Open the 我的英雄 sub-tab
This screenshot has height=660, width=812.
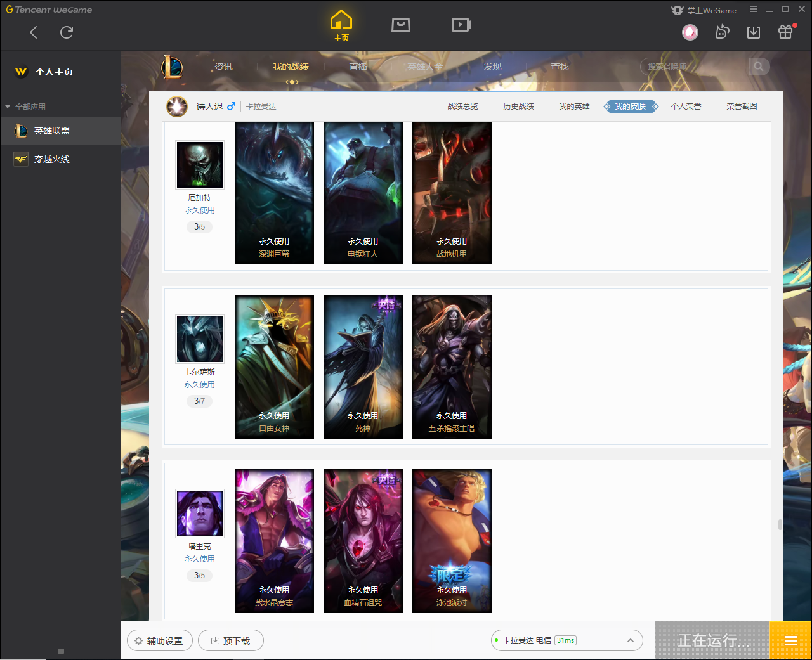tap(574, 107)
